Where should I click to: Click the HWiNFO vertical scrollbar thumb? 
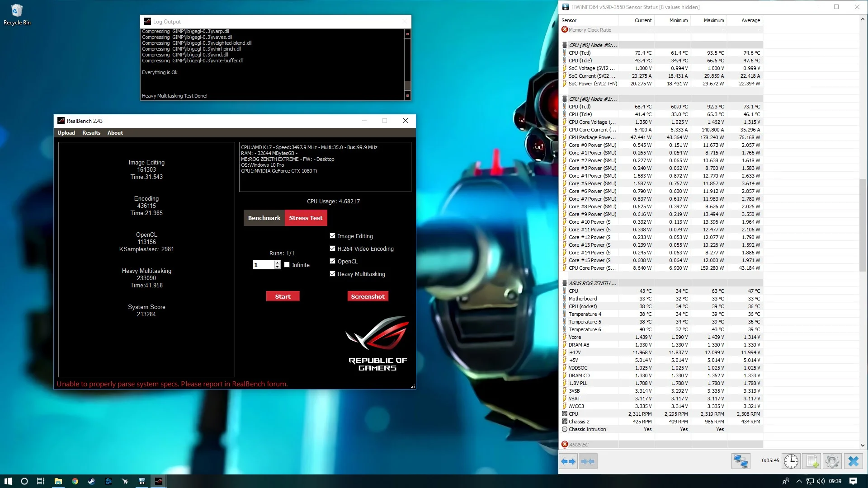pyautogui.click(x=863, y=225)
